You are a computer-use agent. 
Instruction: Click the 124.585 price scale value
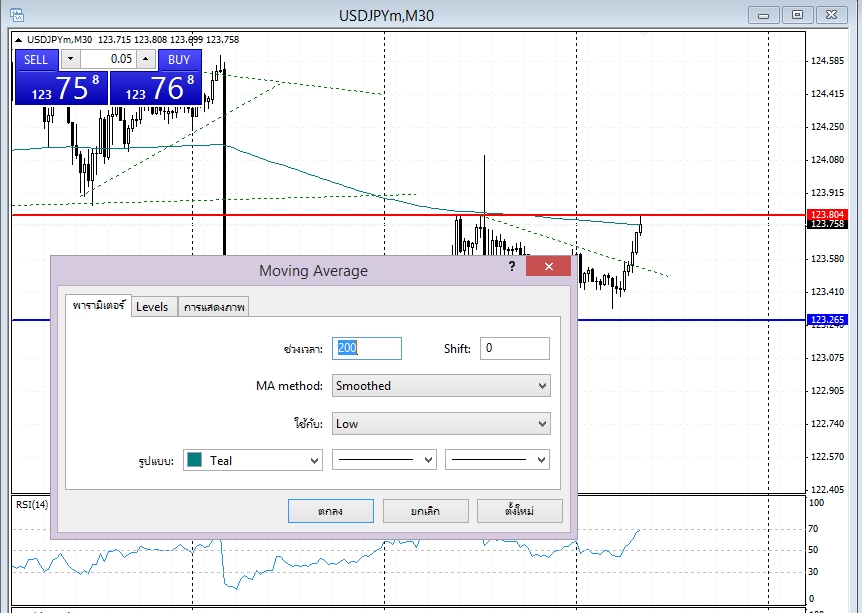click(x=827, y=61)
